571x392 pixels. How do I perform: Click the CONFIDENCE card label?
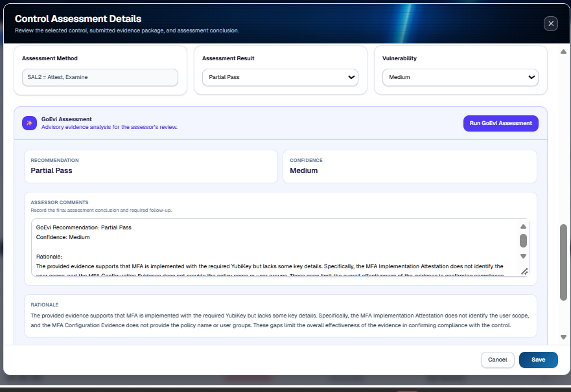tap(306, 160)
